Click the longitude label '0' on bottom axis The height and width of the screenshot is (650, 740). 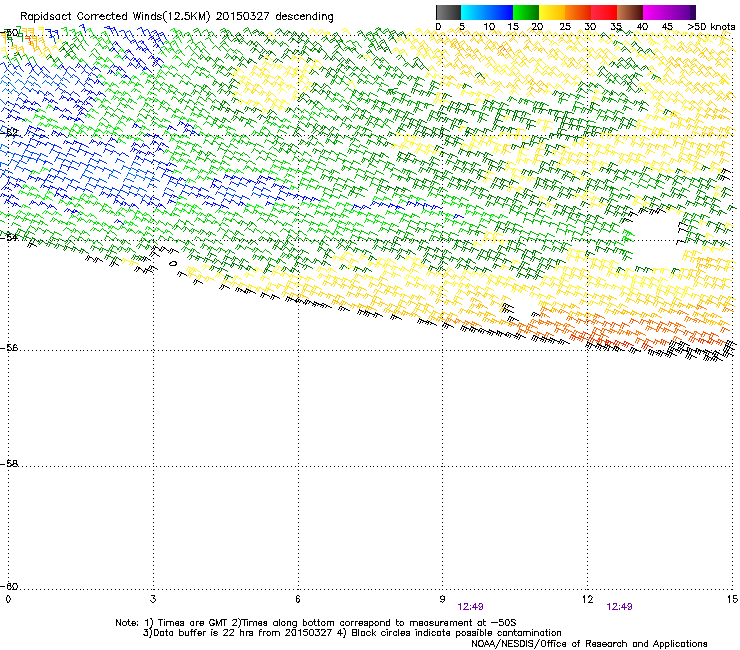click(x=8, y=599)
